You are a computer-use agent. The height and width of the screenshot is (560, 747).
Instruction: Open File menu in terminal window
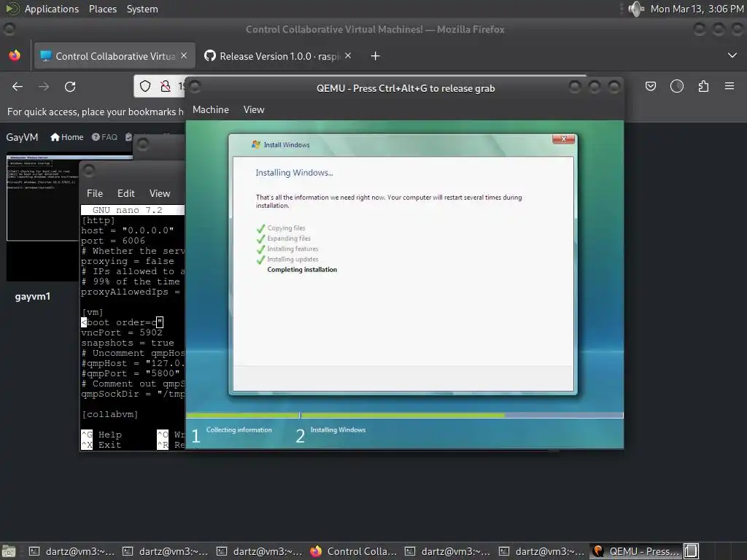[x=94, y=193]
